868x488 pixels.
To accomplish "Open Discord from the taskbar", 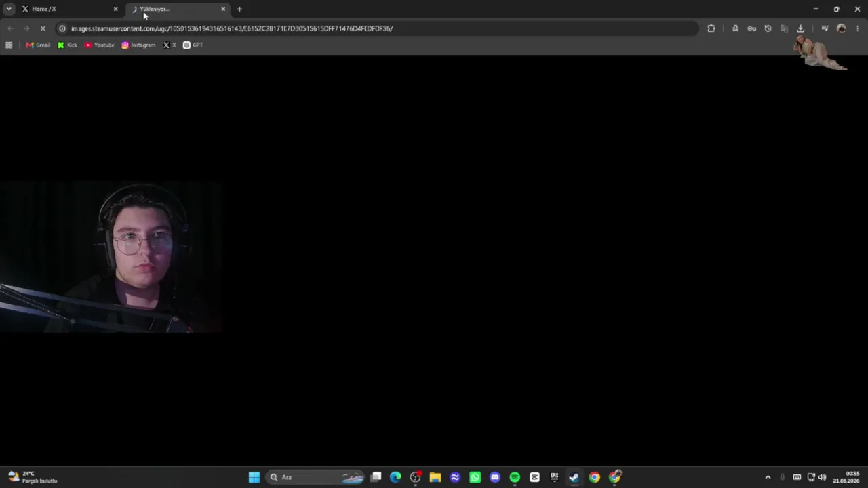I will coord(495,477).
